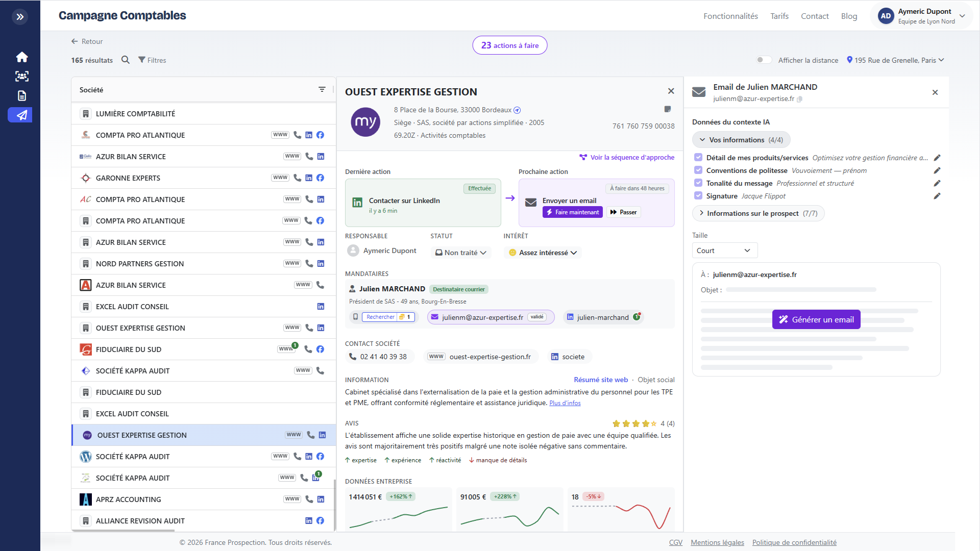Open the note icon in company header

(667, 109)
